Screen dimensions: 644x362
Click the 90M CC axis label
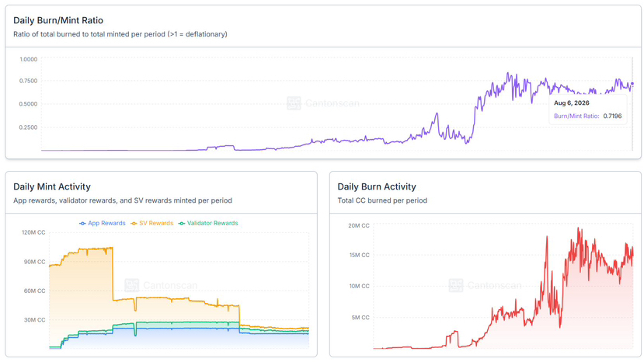pyautogui.click(x=34, y=262)
